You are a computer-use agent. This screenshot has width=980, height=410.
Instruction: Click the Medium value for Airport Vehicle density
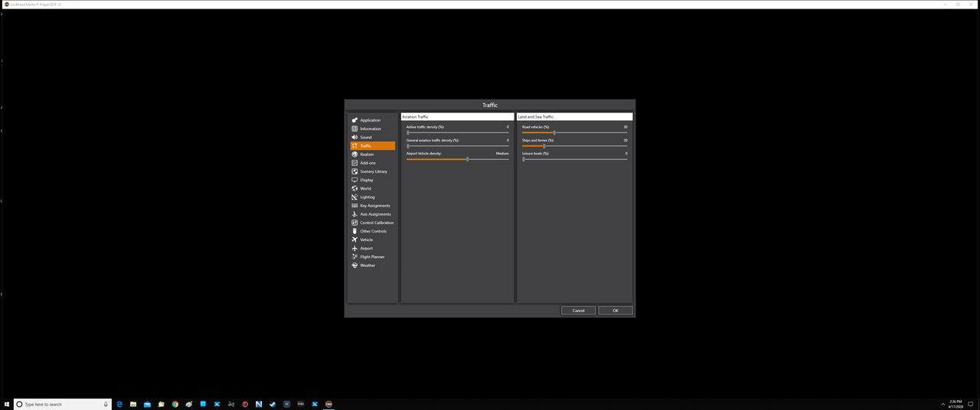(x=502, y=154)
